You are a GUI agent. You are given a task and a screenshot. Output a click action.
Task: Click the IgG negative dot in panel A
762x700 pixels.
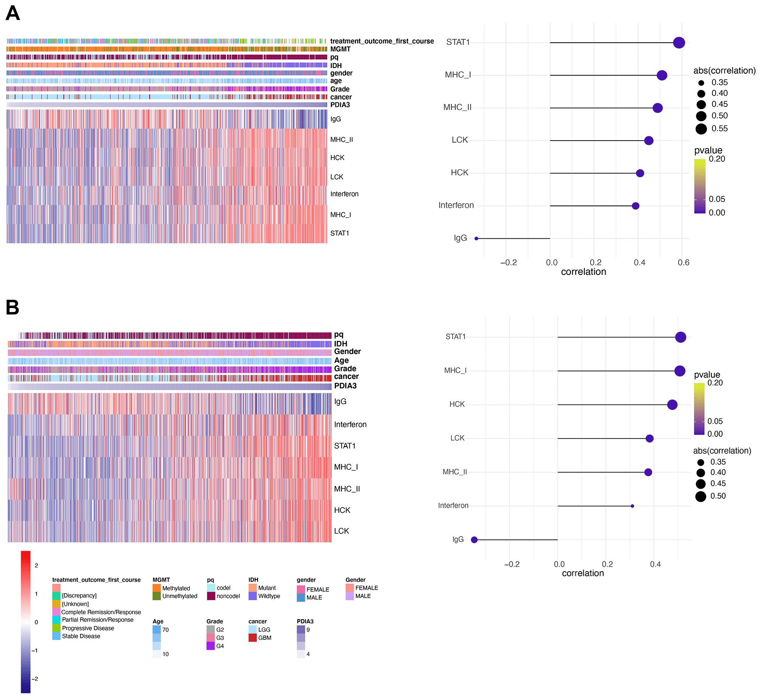[x=476, y=238]
